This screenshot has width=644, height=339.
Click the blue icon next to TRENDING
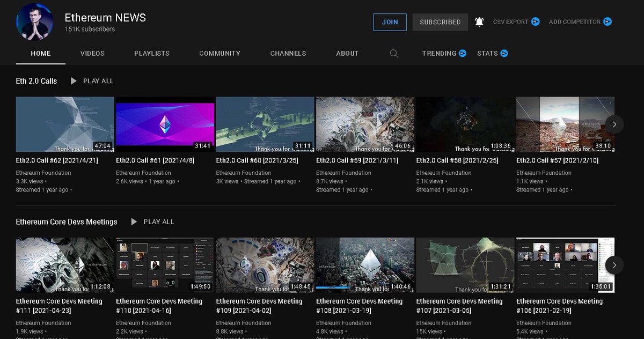(x=463, y=54)
